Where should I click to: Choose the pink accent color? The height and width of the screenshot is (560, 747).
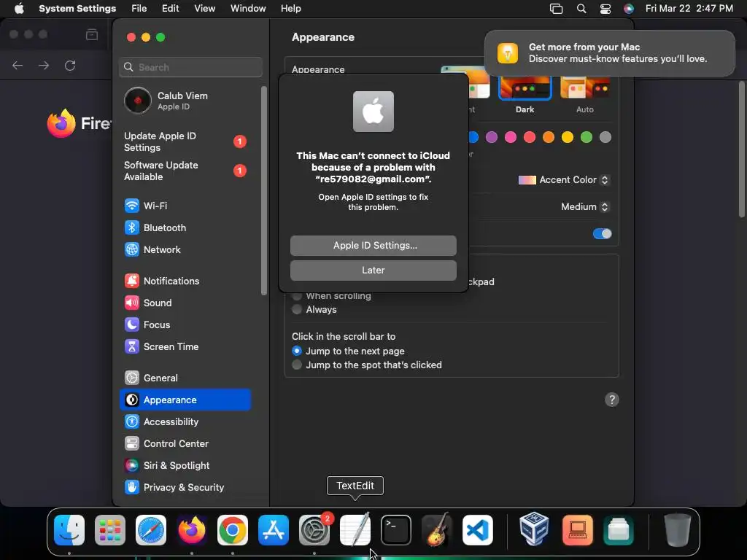[510, 137]
